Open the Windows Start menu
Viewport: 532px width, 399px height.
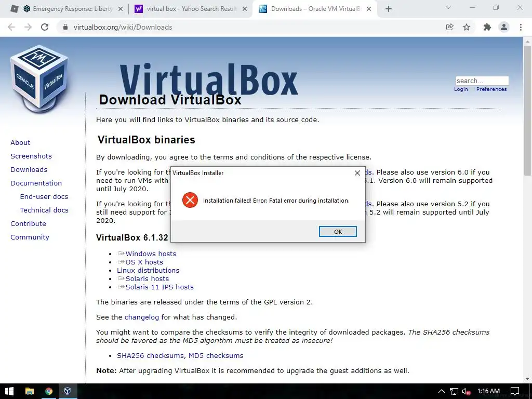coord(9,391)
